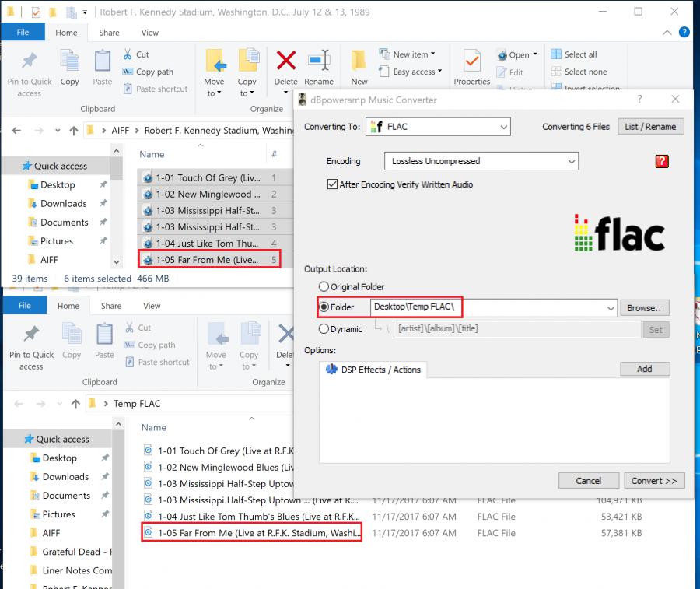The width and height of the screenshot is (700, 589).
Task: Click scroll-up arrow in Temp FLAC navigation pane
Action: tap(118, 423)
